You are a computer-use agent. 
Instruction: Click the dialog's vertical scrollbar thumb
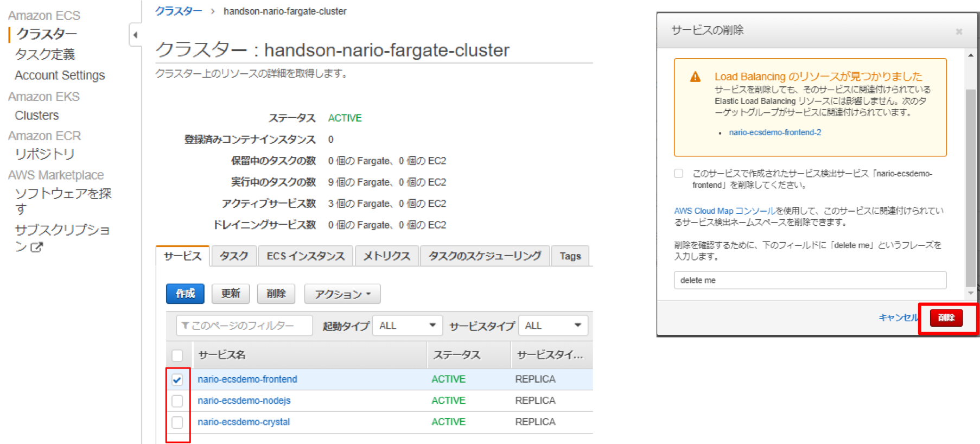pos(970,187)
